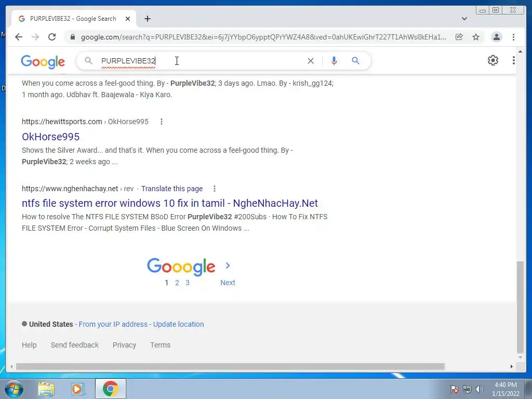The image size is (532, 399).
Task: Start voice search with the microphone icon
Action: click(x=334, y=61)
